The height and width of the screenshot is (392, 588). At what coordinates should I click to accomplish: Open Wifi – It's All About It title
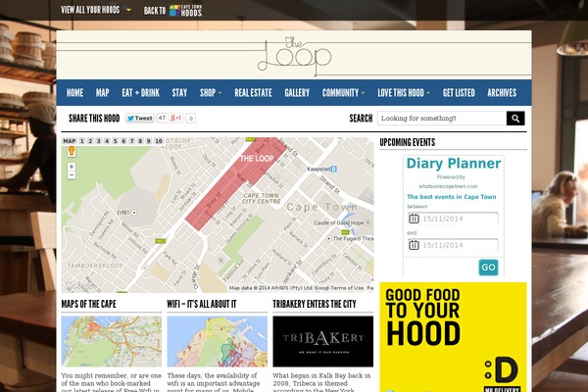pyautogui.click(x=202, y=304)
